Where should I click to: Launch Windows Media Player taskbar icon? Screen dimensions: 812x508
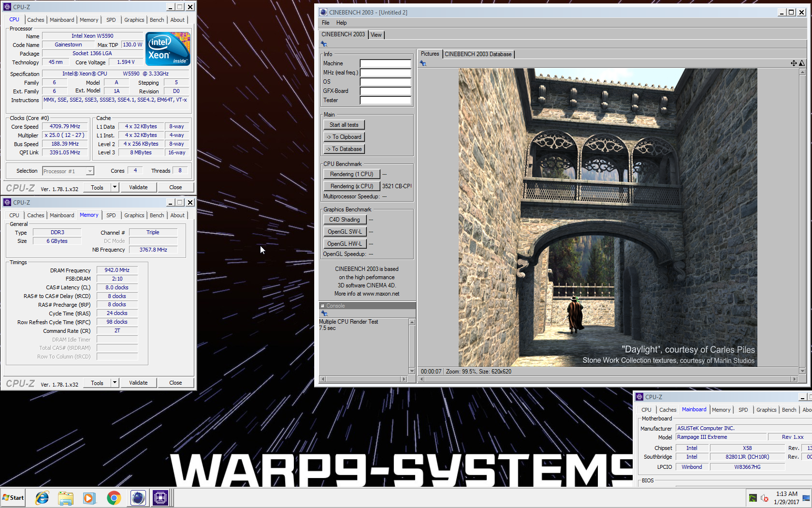(x=89, y=497)
